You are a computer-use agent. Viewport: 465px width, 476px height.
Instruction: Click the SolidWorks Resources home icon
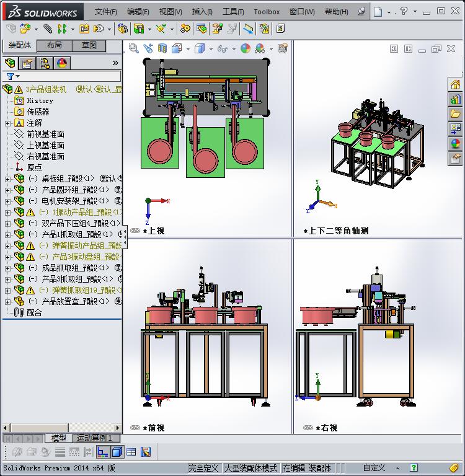455,84
